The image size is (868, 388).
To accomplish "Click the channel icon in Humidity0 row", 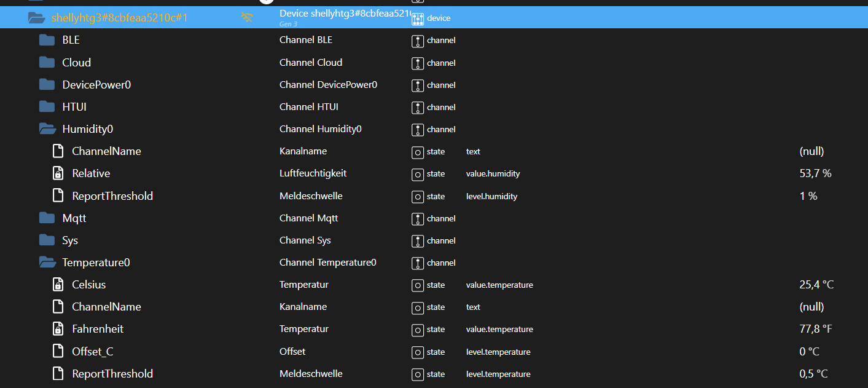I will 418,129.
